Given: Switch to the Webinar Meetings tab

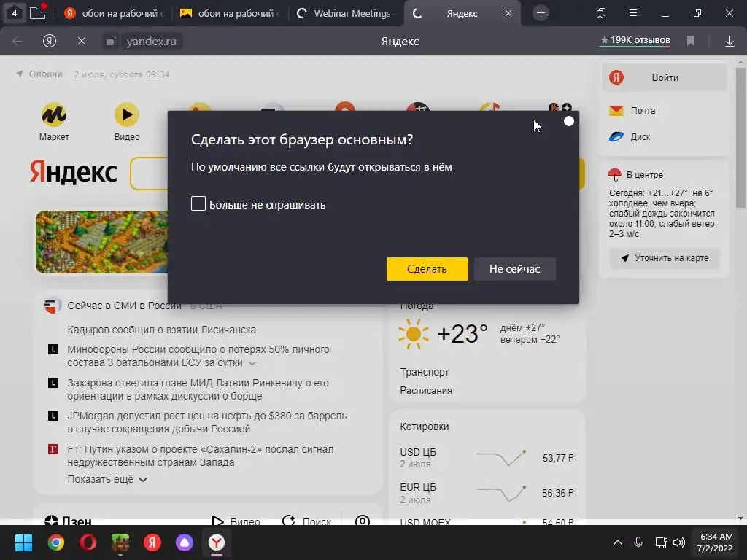Looking at the screenshot, I should pos(346,13).
